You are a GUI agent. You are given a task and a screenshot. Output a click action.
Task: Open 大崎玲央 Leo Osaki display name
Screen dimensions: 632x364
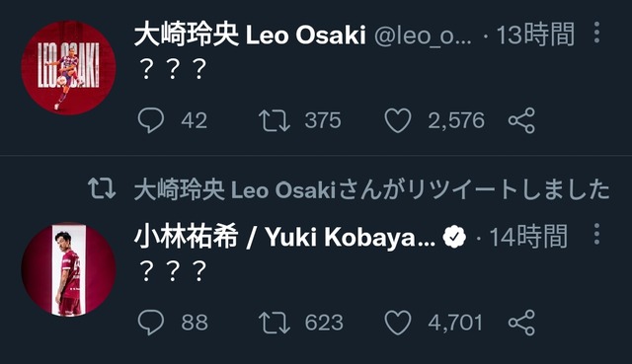click(250, 35)
